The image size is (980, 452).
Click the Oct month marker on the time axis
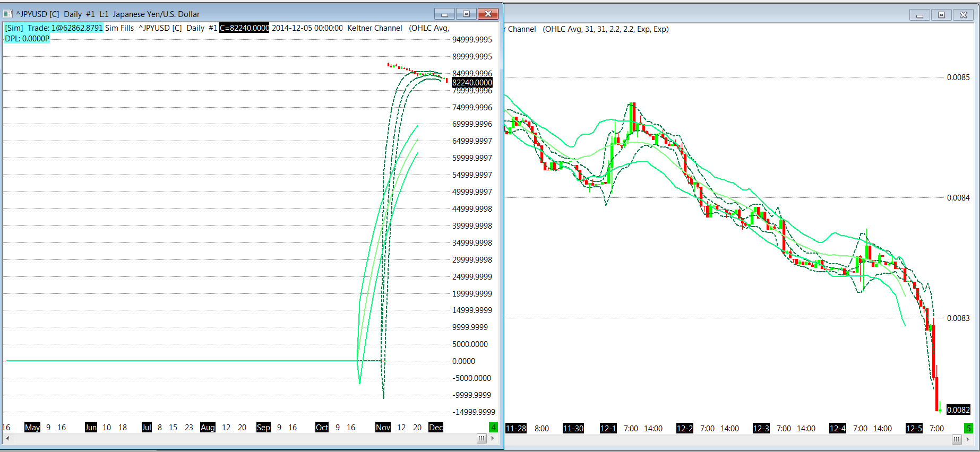point(322,428)
